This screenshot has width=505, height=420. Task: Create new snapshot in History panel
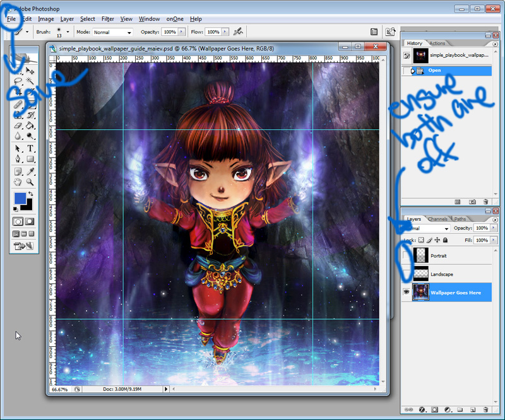472,202
